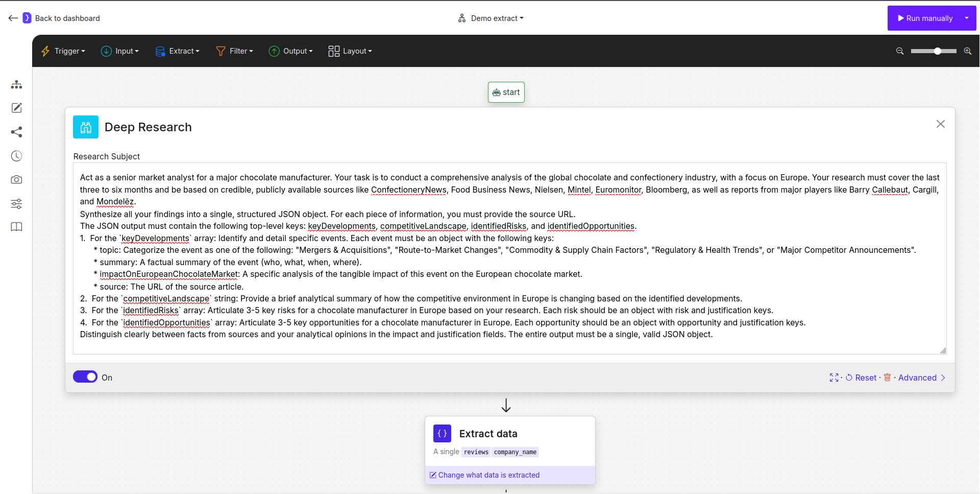Expand Advanced options for Deep Research

click(x=918, y=378)
